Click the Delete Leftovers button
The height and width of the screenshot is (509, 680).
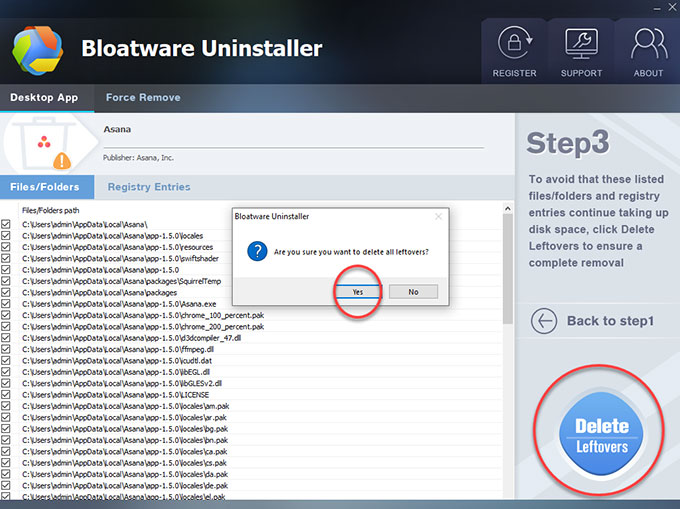[602, 434]
